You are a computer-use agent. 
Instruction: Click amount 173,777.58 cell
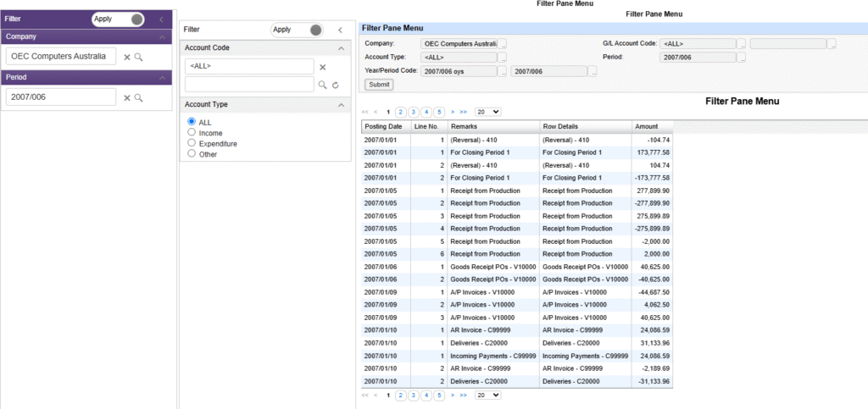pyautogui.click(x=652, y=152)
